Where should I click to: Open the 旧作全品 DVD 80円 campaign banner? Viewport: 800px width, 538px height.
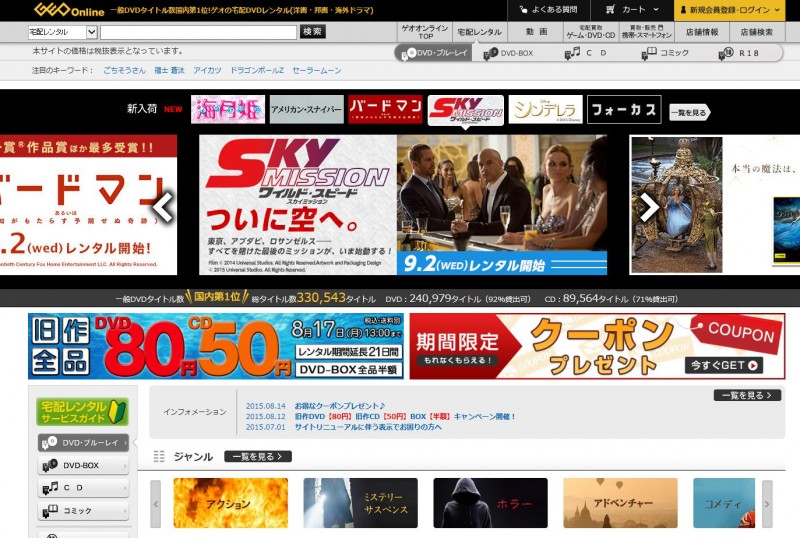[216, 346]
